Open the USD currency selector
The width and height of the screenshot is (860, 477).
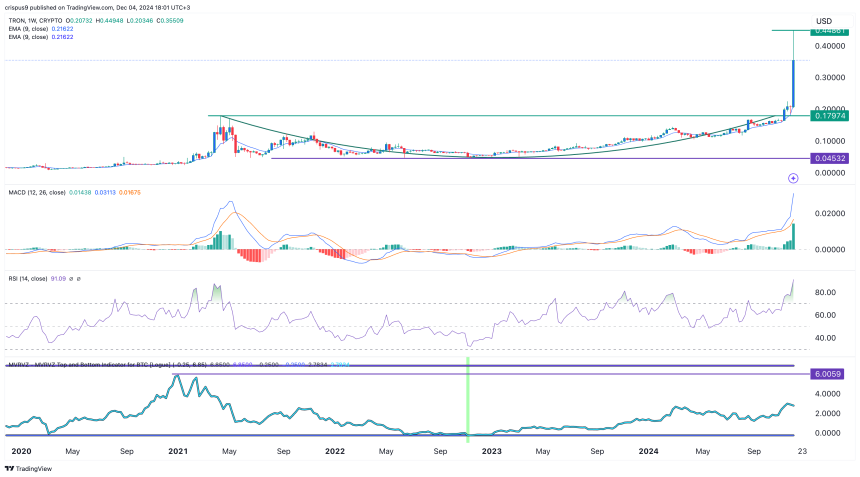[x=824, y=21]
